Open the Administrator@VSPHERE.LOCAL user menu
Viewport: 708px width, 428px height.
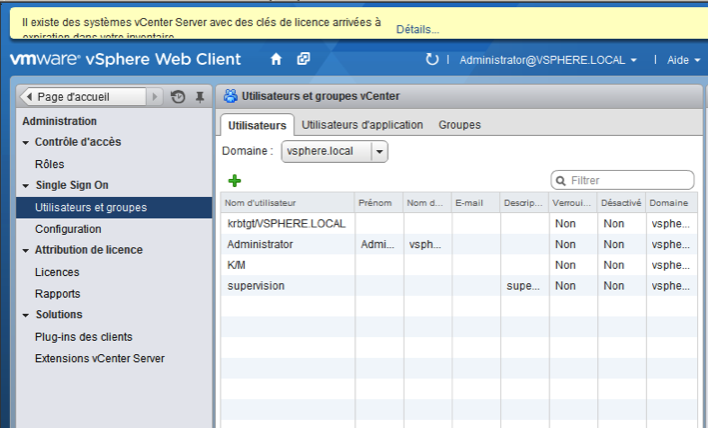tap(547, 60)
